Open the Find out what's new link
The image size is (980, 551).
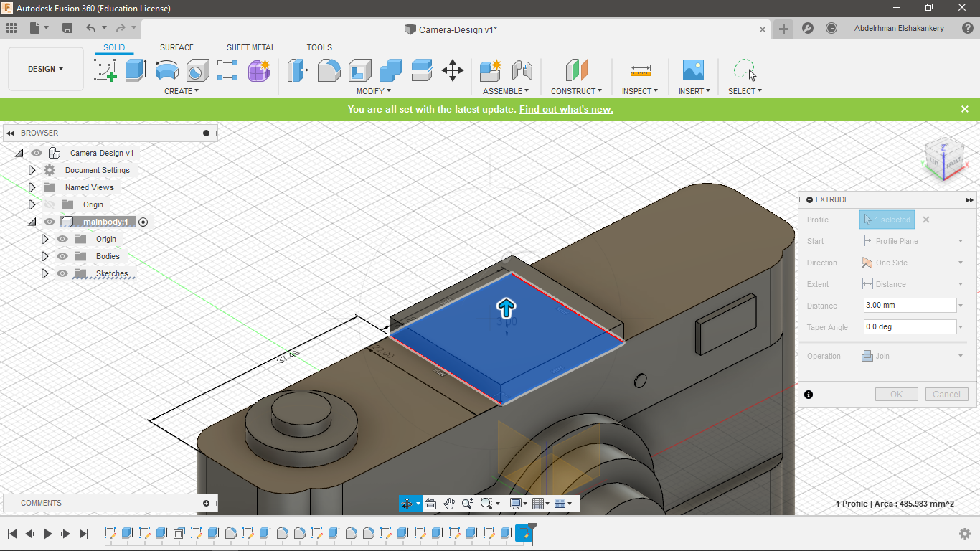(566, 110)
